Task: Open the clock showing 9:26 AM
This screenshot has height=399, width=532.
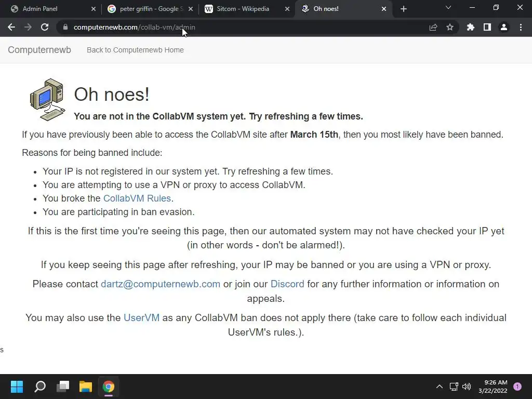Action: [x=493, y=387]
